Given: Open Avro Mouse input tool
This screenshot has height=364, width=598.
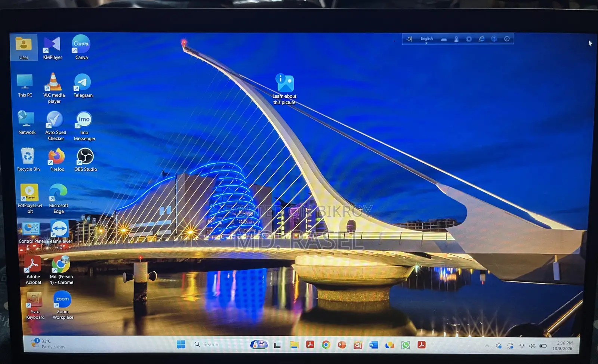Looking at the screenshot, I should coord(456,39).
